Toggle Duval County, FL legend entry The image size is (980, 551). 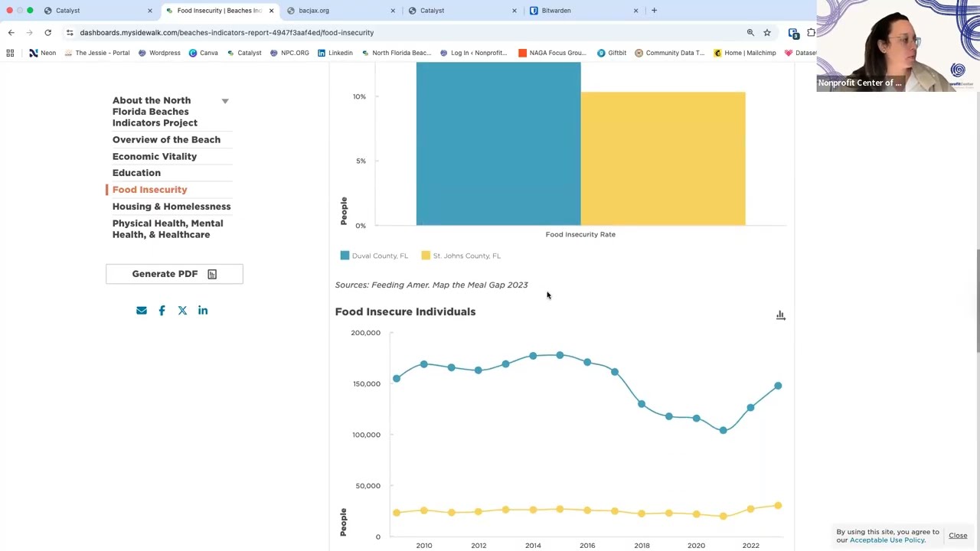[x=374, y=256]
